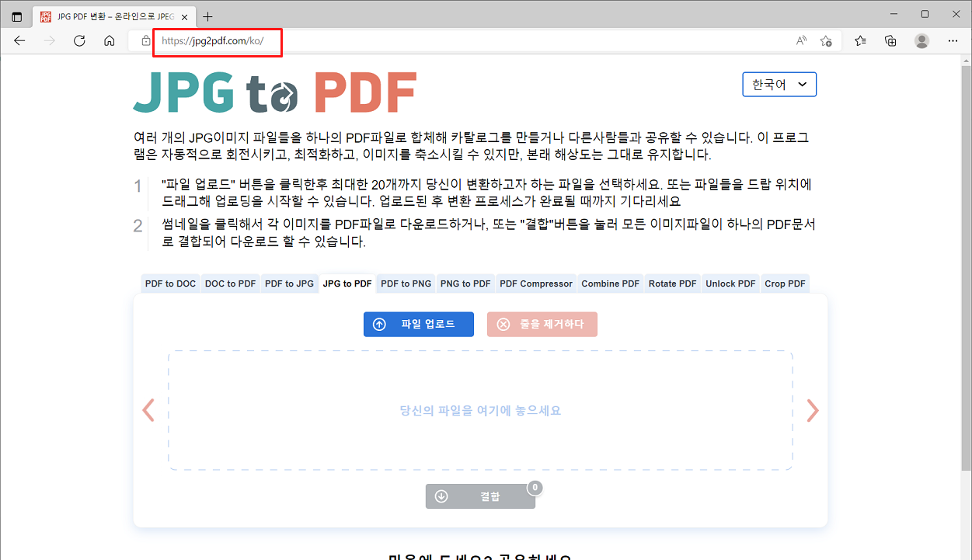Show the previous files with the left arrow
The height and width of the screenshot is (560, 972).
[148, 410]
